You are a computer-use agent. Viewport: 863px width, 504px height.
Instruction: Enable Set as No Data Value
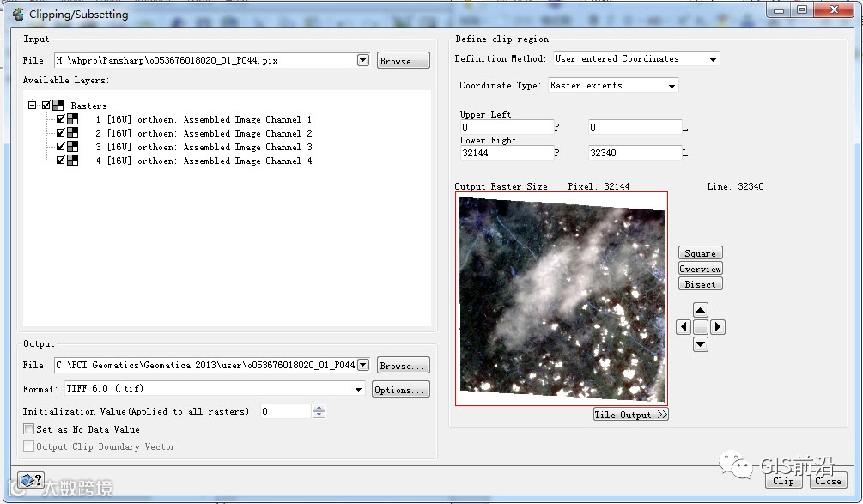(28, 428)
